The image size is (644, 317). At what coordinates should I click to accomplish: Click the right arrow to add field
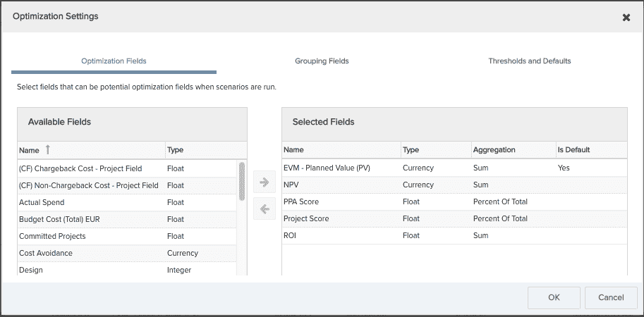coord(265,182)
